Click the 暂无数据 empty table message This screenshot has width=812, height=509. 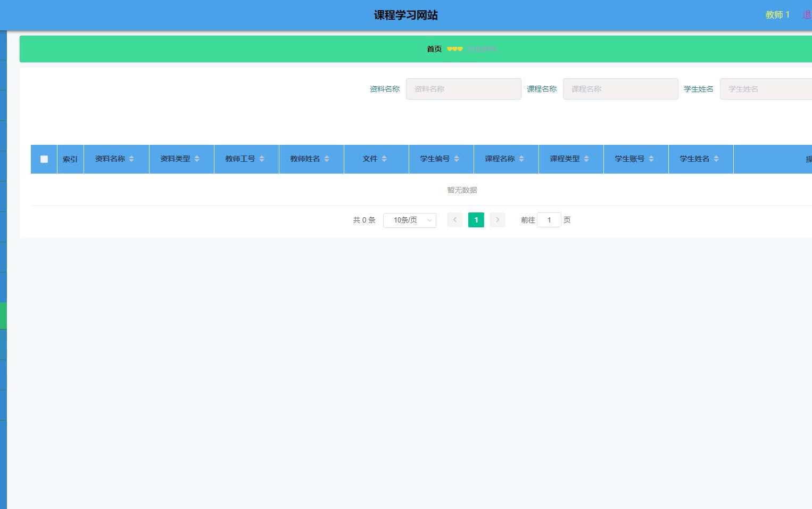(462, 190)
